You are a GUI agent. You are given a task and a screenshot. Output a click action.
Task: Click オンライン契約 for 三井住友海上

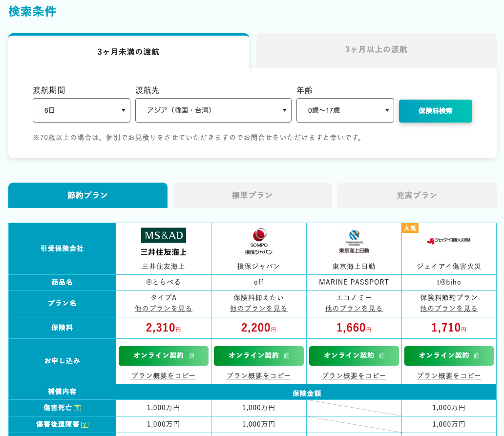pos(164,356)
